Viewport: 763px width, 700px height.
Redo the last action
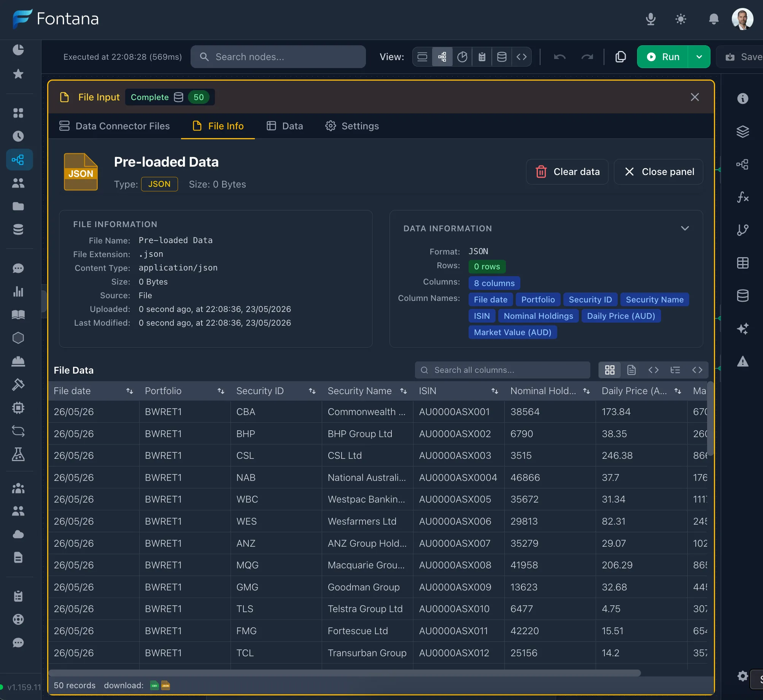(587, 57)
